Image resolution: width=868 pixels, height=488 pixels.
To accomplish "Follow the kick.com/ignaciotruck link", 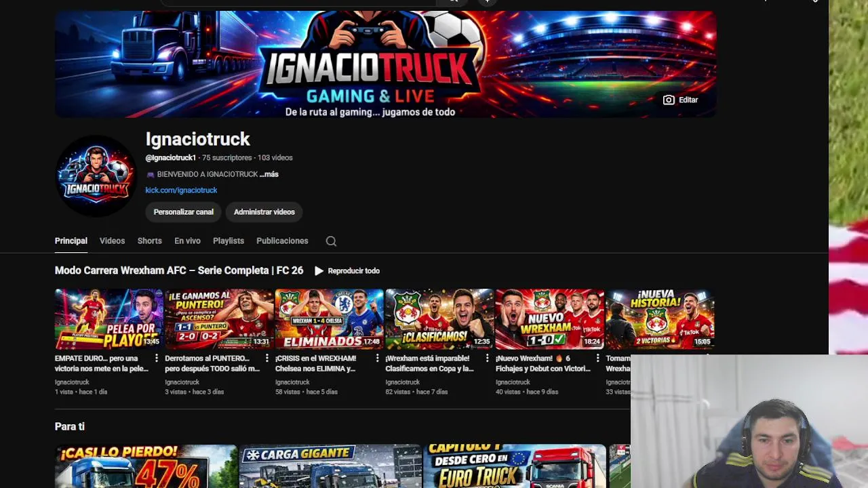I will pos(181,190).
